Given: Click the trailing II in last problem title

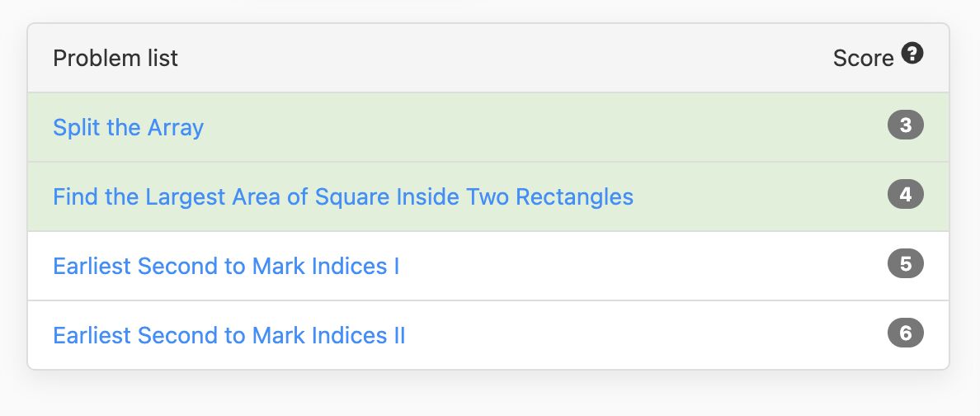Looking at the screenshot, I should click(x=399, y=336).
